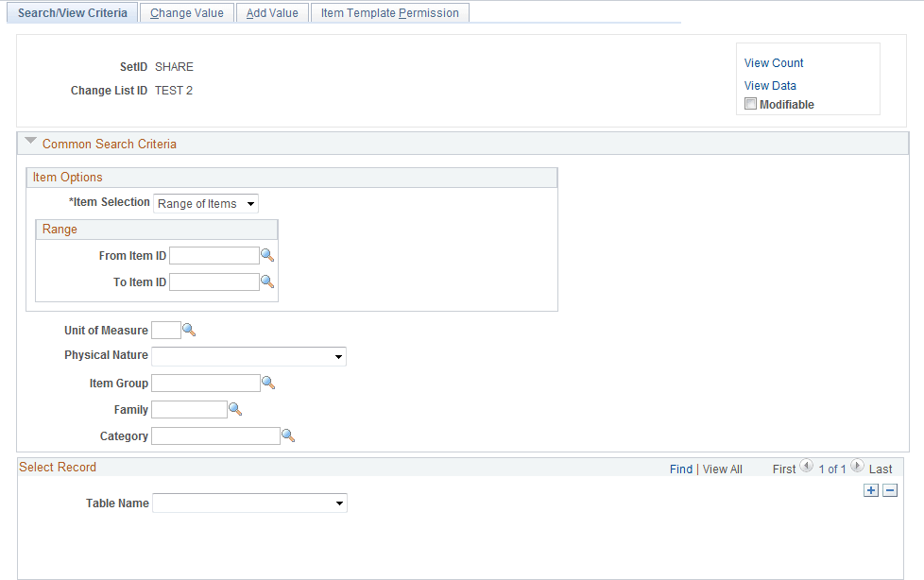Collapse the Common Search Criteria section
The width and height of the screenshot is (924, 580).
tap(30, 142)
